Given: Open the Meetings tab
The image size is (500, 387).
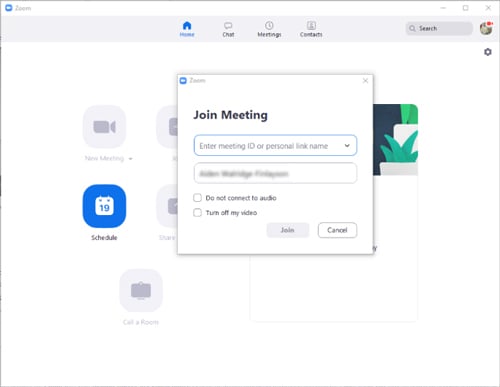Looking at the screenshot, I should coord(269,29).
